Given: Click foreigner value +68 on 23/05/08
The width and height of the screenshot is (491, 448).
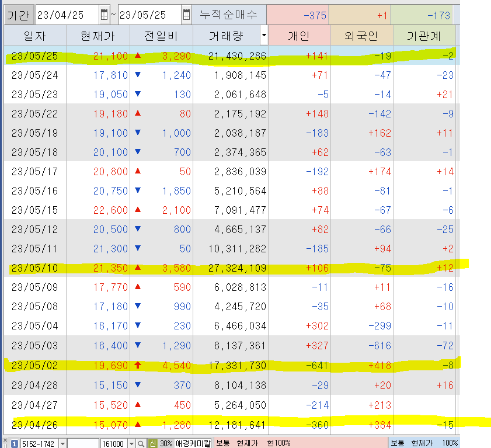Looking at the screenshot, I should [x=382, y=307].
